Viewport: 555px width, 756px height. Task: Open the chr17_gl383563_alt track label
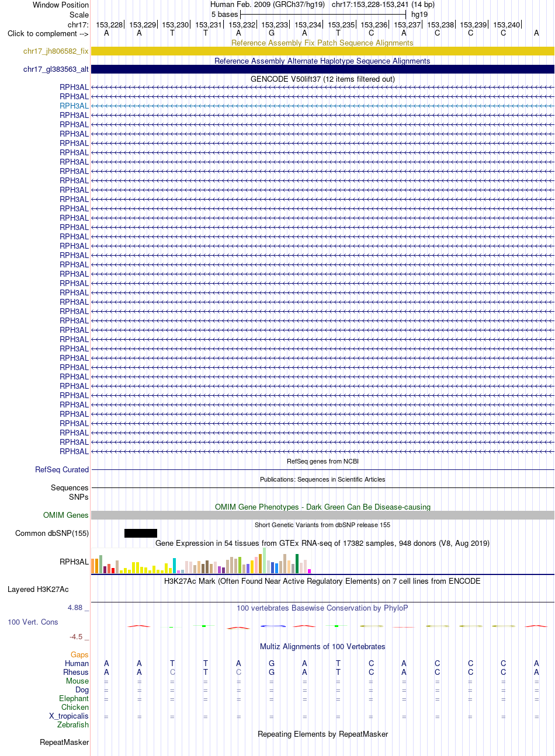56,69
